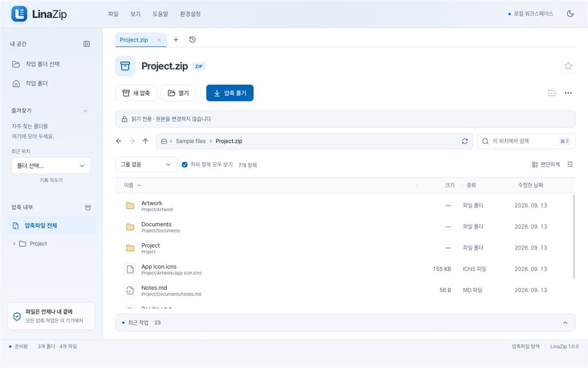This screenshot has height=368, width=588.
Task: Click Sample files breadcrumb
Action: tap(191, 141)
